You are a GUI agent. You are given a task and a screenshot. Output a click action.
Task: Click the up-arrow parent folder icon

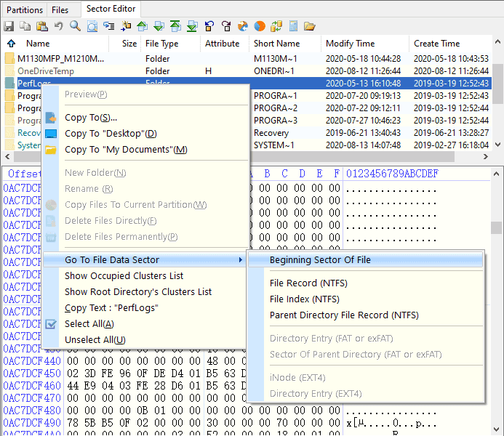coord(11,44)
